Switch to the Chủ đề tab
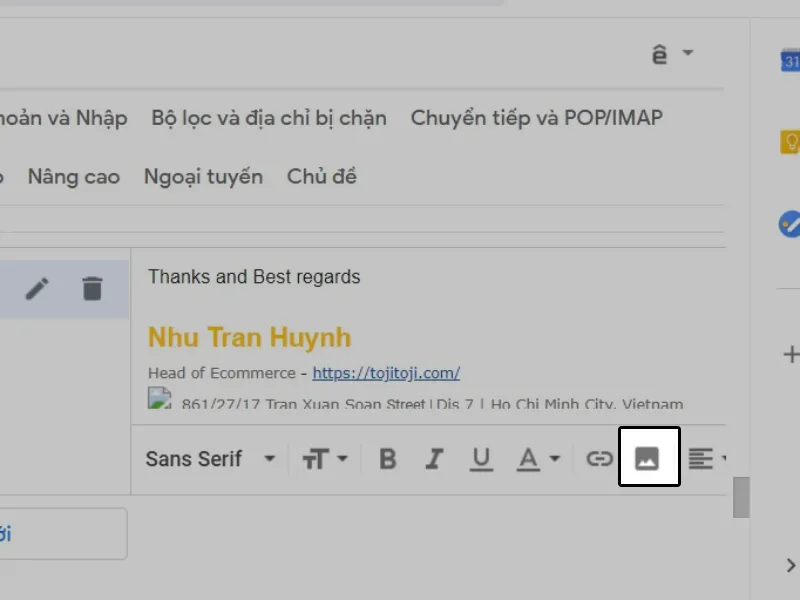Viewport: 800px width, 600px height. [x=321, y=175]
